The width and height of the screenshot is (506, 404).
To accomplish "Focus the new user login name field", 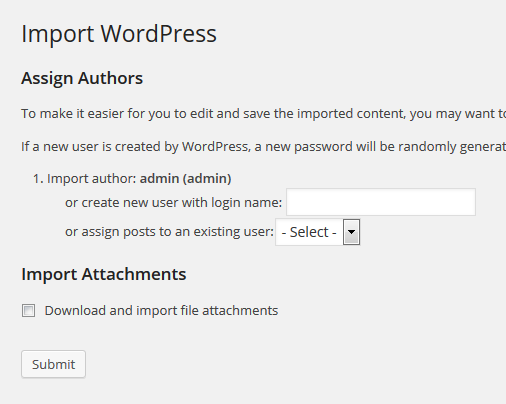I will coord(381,202).
